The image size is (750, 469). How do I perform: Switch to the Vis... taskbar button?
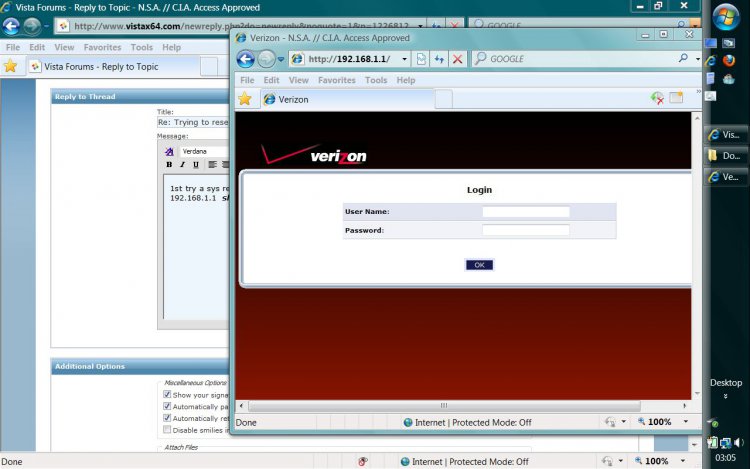coord(726,135)
